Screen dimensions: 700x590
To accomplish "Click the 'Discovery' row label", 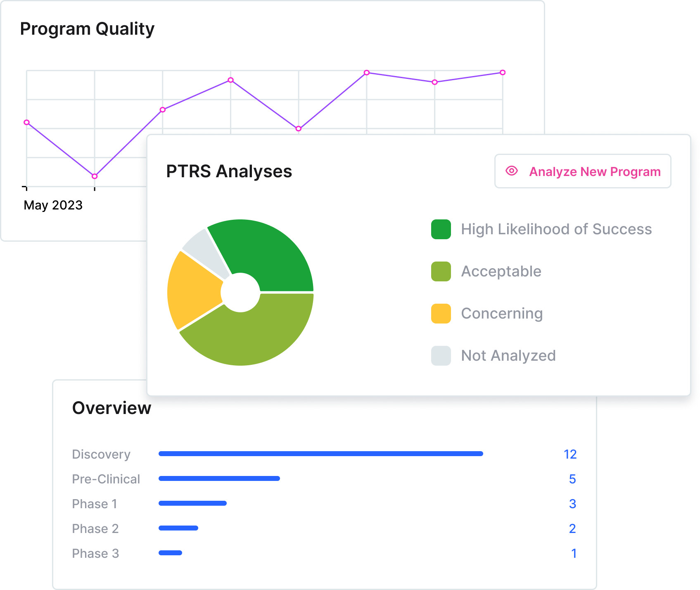I will tap(101, 454).
